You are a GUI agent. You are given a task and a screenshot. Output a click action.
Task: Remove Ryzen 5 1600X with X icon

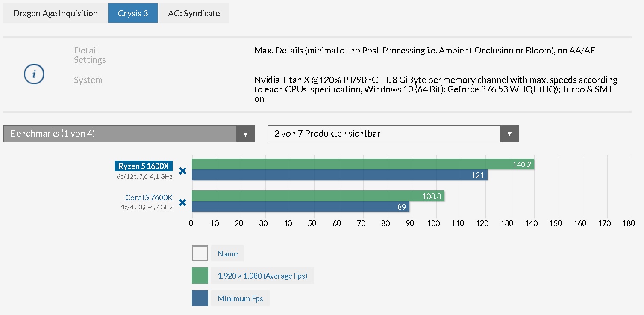coord(182,171)
